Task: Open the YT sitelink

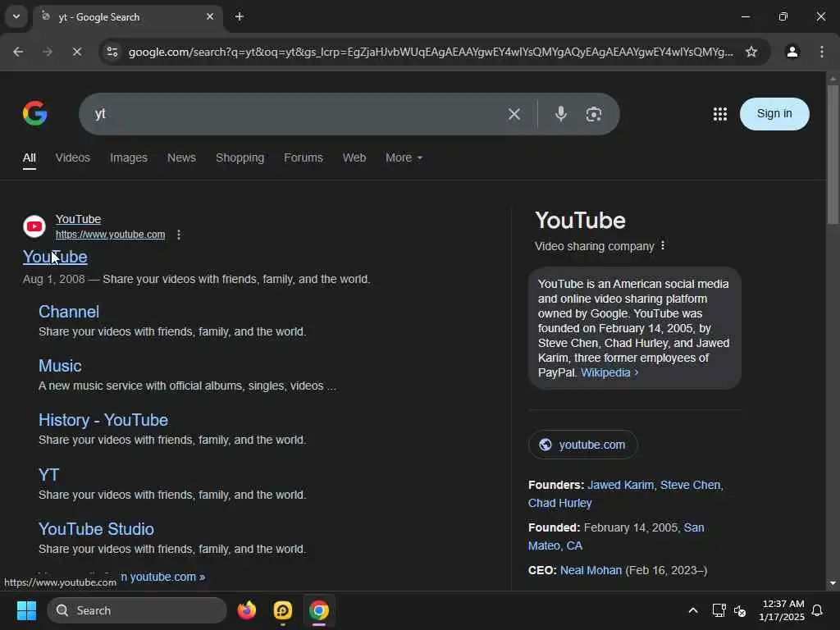Action: point(48,475)
